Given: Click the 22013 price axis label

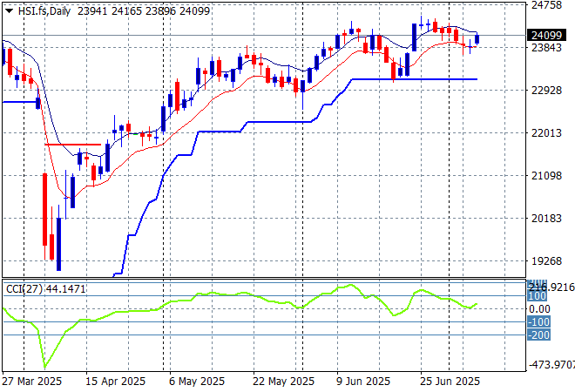Looking at the screenshot, I should pyautogui.click(x=546, y=132).
